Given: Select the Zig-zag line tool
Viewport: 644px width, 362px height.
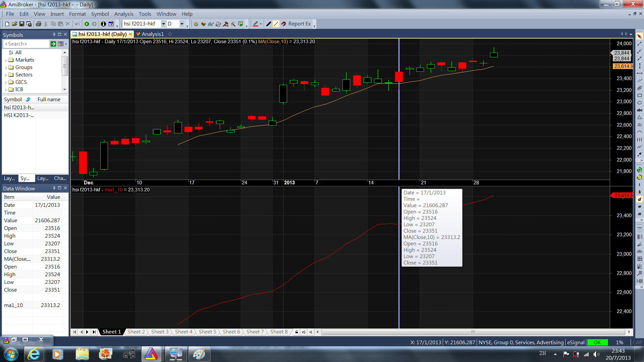Looking at the screenshot, I should (640, 147).
